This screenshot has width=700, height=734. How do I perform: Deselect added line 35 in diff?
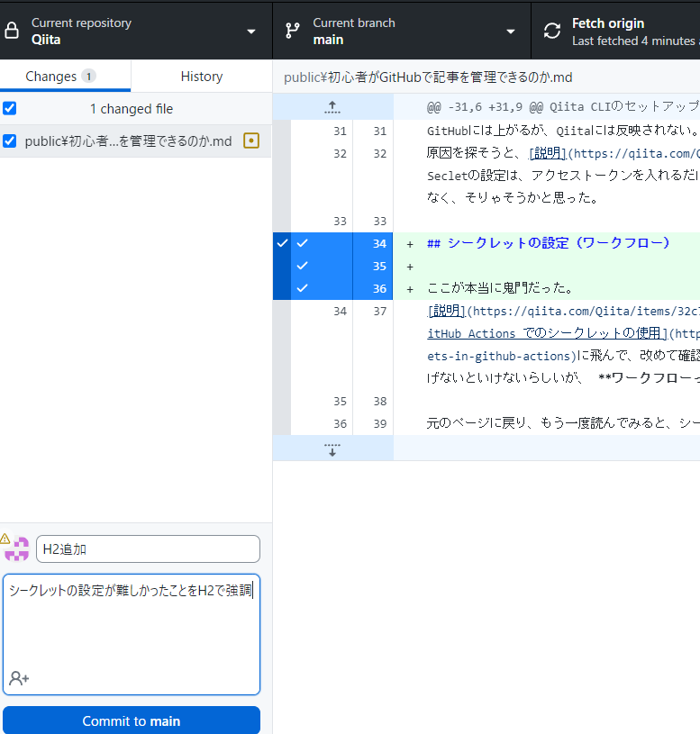pyautogui.click(x=303, y=266)
